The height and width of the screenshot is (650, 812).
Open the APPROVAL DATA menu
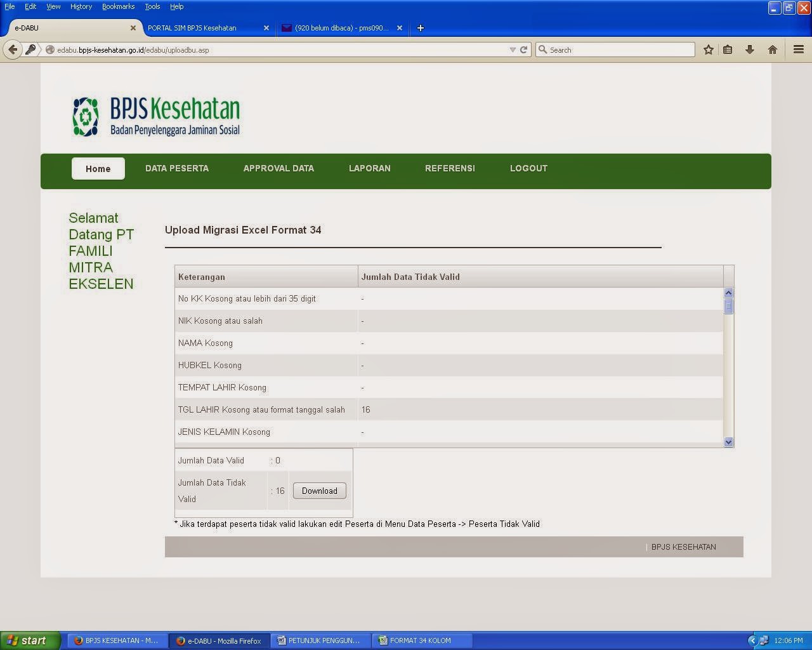coord(278,168)
